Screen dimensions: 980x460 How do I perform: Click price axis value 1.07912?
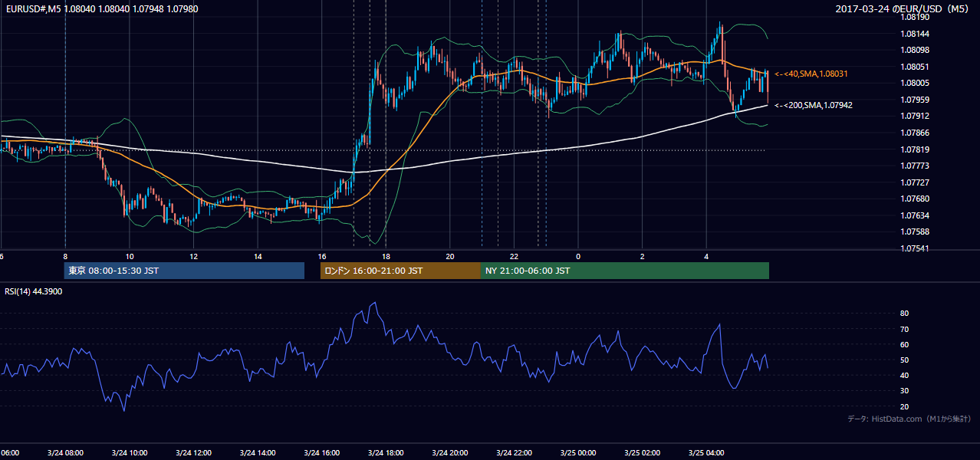[915, 116]
